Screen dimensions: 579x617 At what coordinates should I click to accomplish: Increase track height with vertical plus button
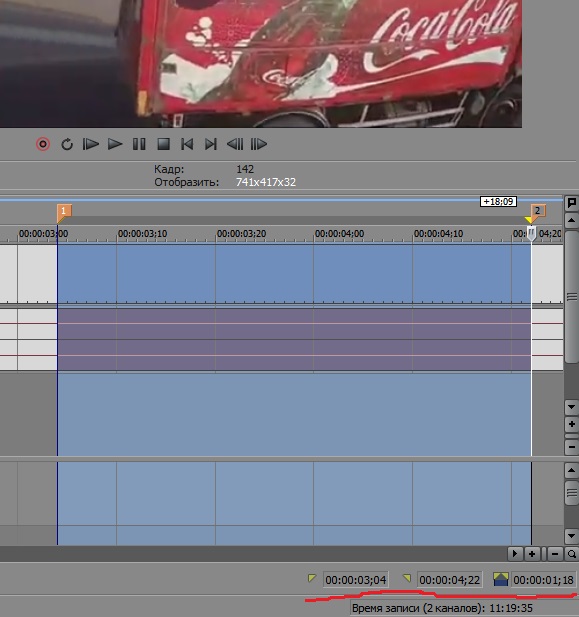[x=572, y=424]
